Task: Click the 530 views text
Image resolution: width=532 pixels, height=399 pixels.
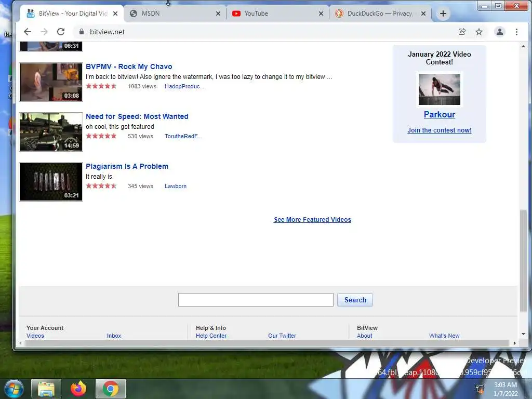Action: click(140, 137)
